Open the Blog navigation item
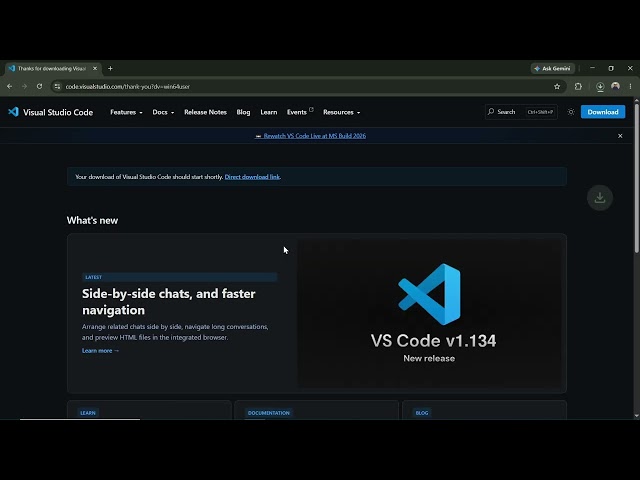The width and height of the screenshot is (640, 480). click(243, 112)
